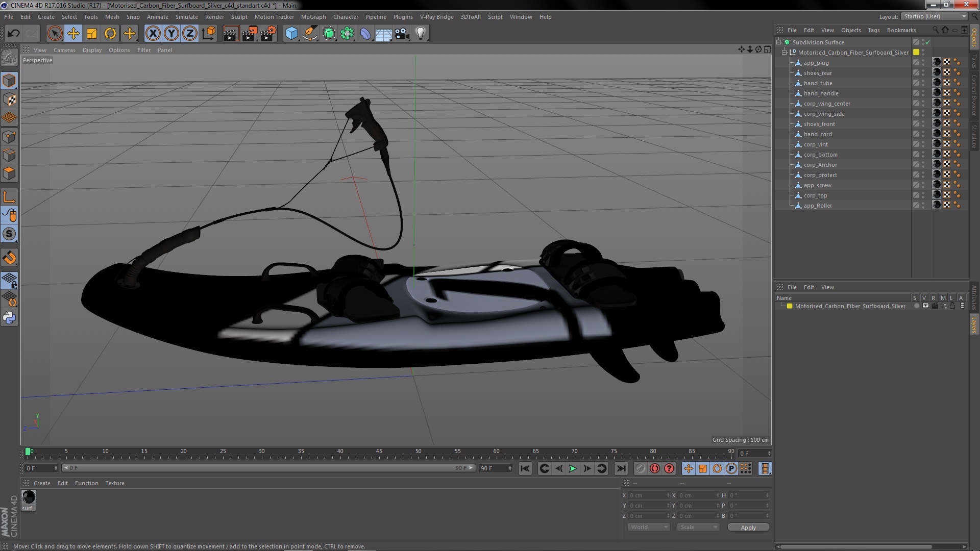
Task: Click the Apply button
Action: 748,528
